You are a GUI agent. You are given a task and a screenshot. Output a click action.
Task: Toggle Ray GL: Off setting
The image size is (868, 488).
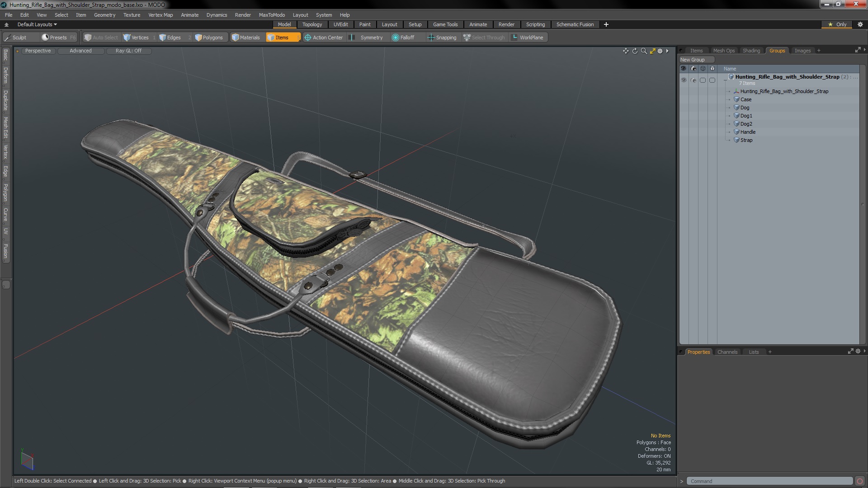coord(128,51)
